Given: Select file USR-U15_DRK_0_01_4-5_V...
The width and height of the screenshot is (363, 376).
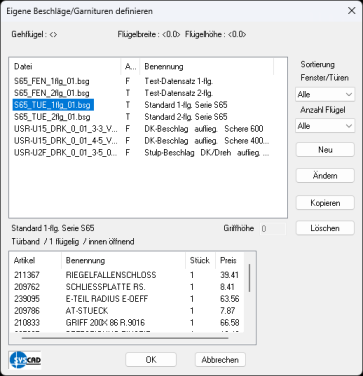Looking at the screenshot, I should coord(65,141).
